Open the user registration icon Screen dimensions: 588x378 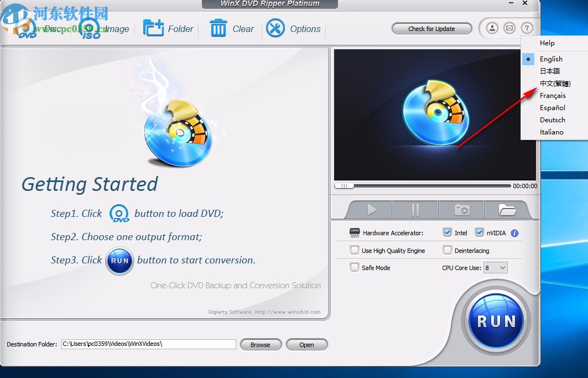coord(492,28)
